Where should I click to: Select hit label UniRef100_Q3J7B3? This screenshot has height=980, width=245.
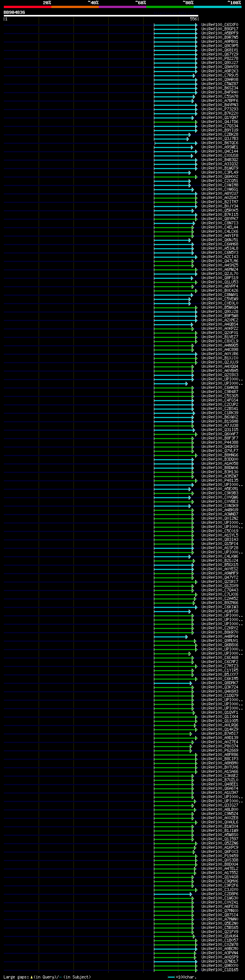coord(220,139)
